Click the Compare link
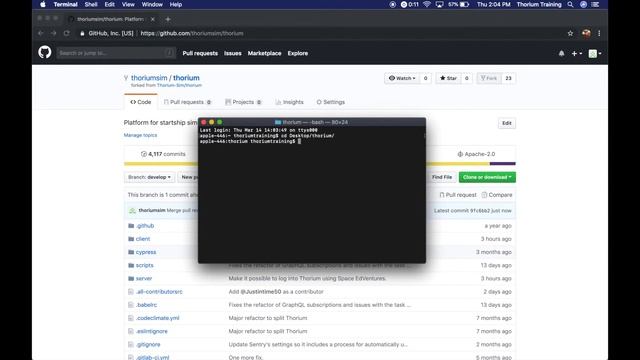Image resolution: width=640 pixels, height=360 pixels. pos(497,195)
